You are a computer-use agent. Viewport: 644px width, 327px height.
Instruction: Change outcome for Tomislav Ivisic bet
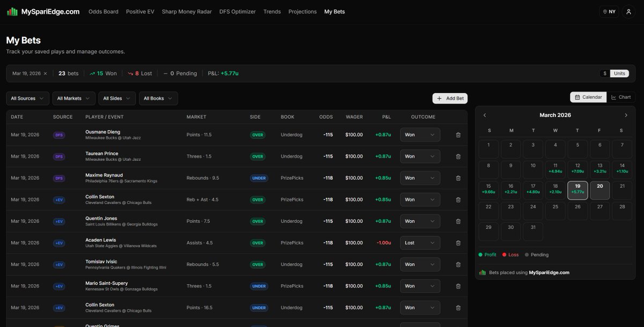point(420,264)
